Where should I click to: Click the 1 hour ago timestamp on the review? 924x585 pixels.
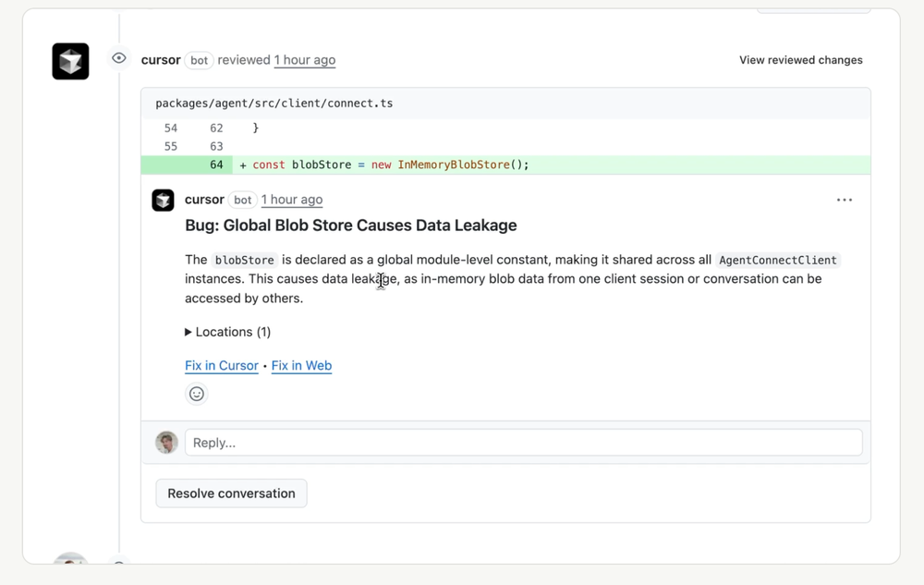[305, 59]
